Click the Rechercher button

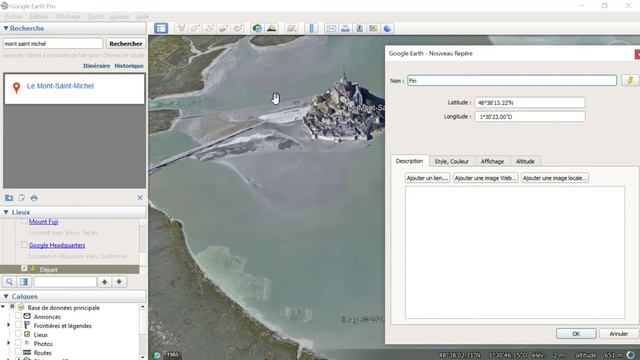click(126, 44)
